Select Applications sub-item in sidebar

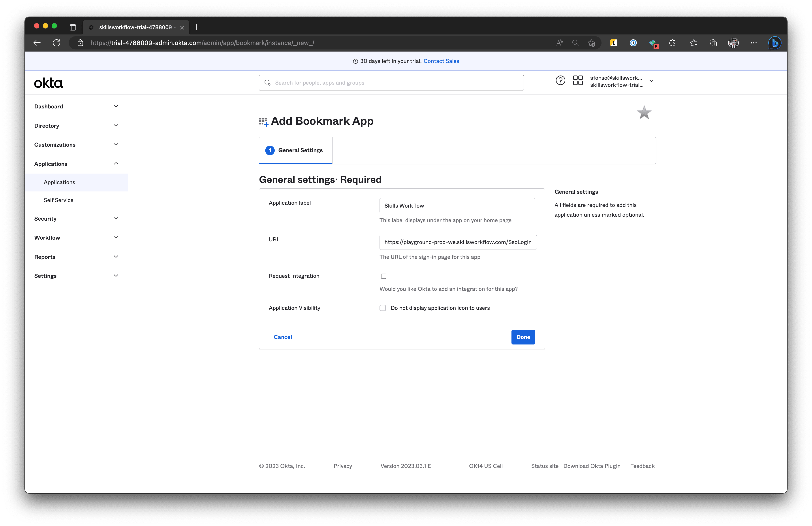click(x=76, y=182)
